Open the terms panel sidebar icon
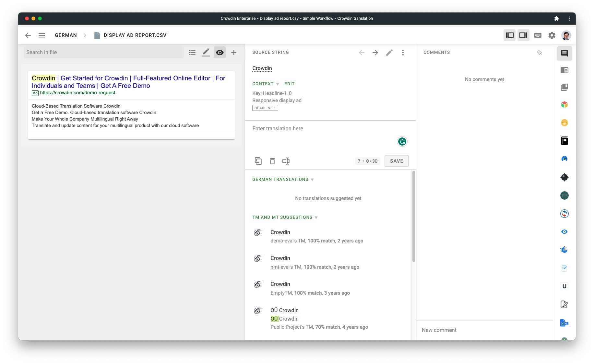 coord(564,70)
